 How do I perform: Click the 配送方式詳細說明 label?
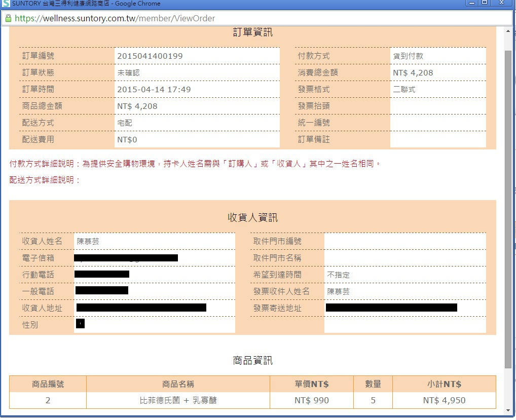point(45,180)
